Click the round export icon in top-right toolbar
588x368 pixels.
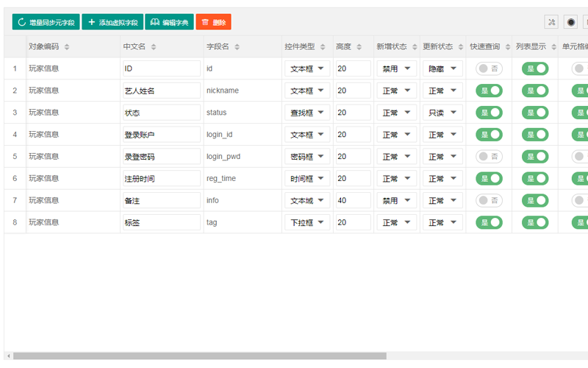(x=570, y=22)
